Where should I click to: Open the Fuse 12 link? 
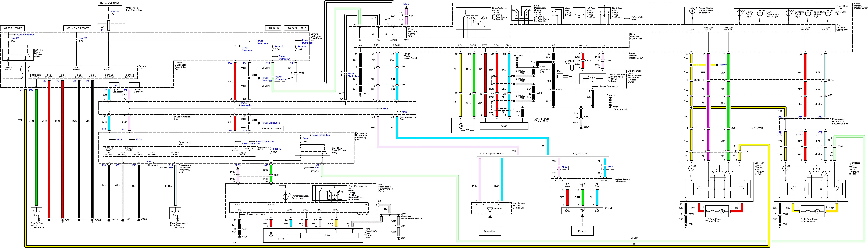(83, 38)
